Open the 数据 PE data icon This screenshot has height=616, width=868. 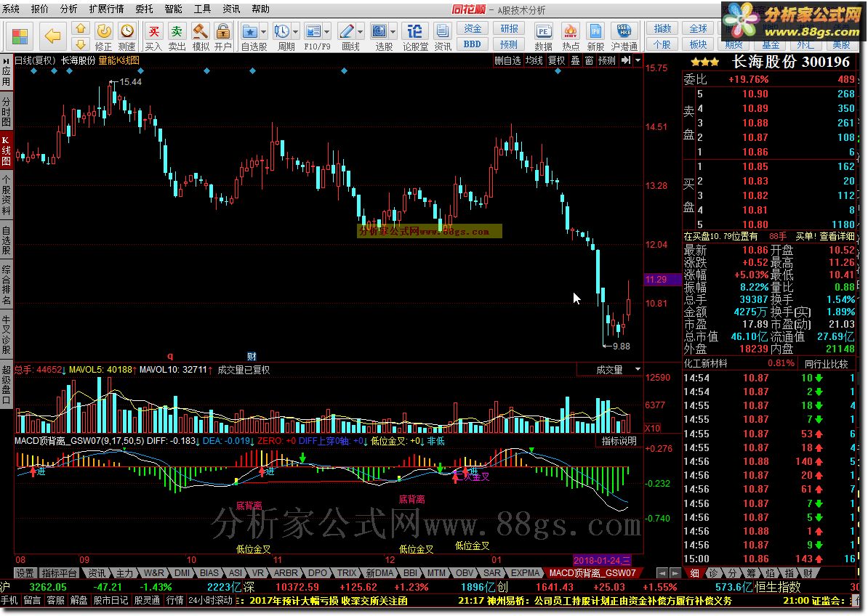point(543,36)
